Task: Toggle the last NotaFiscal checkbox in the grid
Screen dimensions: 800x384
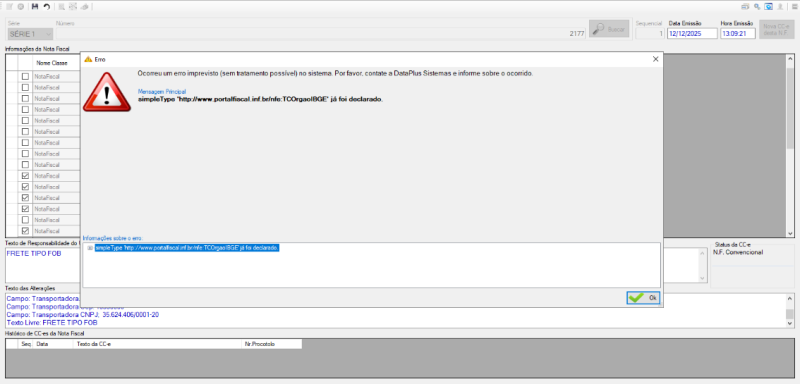Action: point(25,231)
